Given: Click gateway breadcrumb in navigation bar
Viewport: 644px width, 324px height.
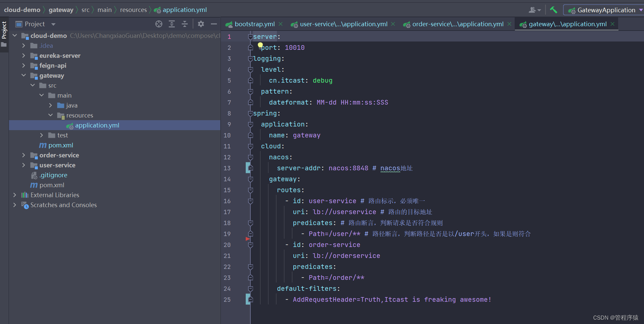Looking at the screenshot, I should click(61, 10).
